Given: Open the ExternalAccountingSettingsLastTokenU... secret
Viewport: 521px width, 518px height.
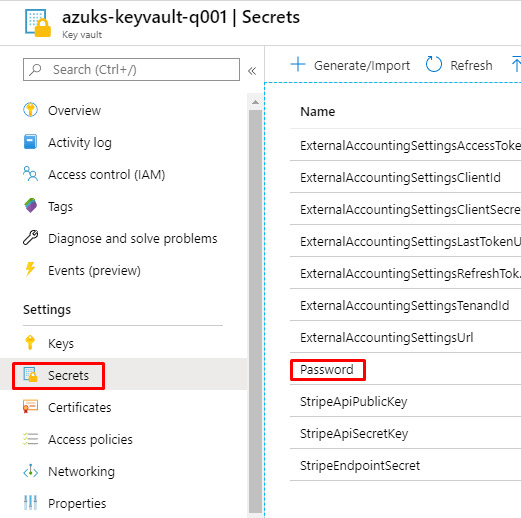Looking at the screenshot, I should click(411, 242).
